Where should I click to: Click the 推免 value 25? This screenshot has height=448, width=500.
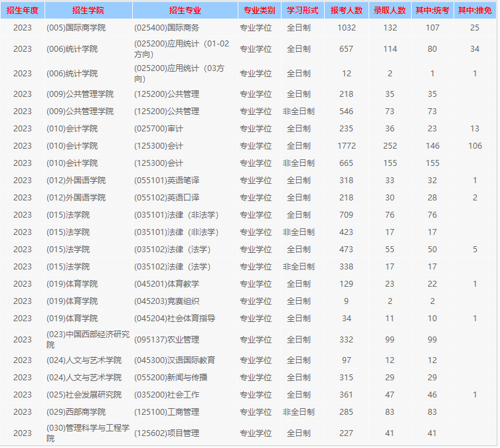(475, 28)
